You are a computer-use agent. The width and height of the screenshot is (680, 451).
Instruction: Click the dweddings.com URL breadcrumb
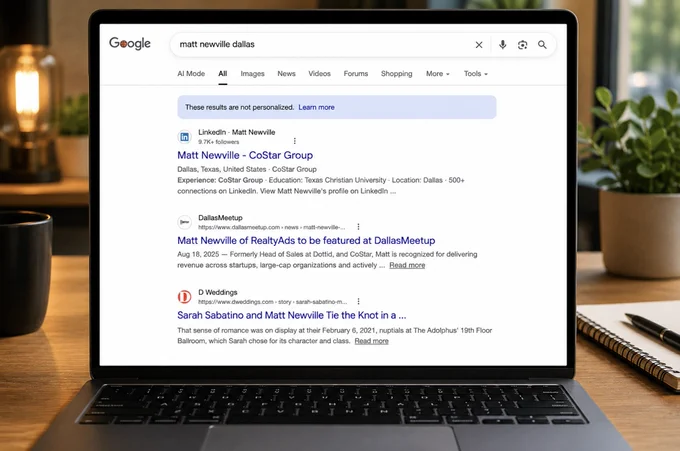[x=272, y=302]
